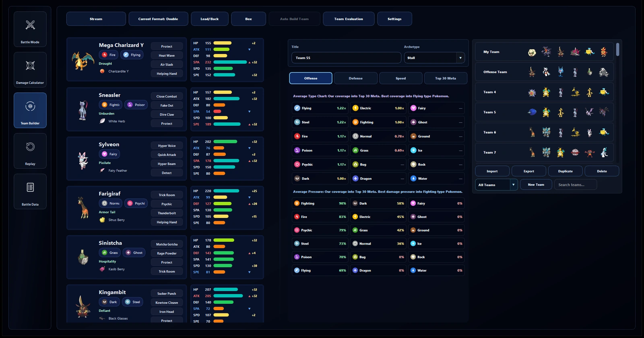Click Sinistcha's Ghost type badge
Image resolution: width=644 pixels, height=338 pixels.
[x=134, y=253]
